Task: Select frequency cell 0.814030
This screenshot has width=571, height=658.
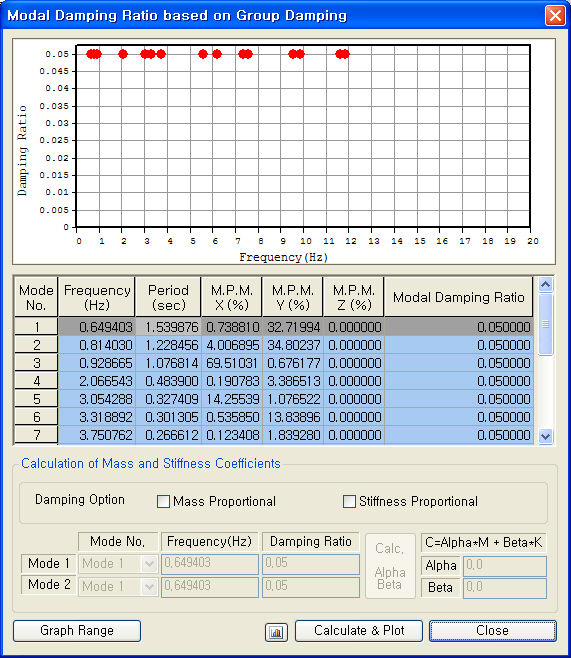Action: (97, 345)
